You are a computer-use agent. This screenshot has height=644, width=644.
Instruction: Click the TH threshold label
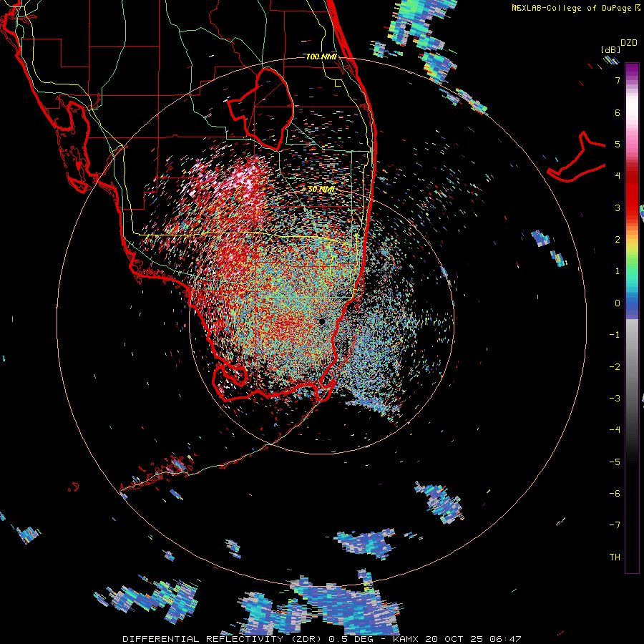(615, 557)
